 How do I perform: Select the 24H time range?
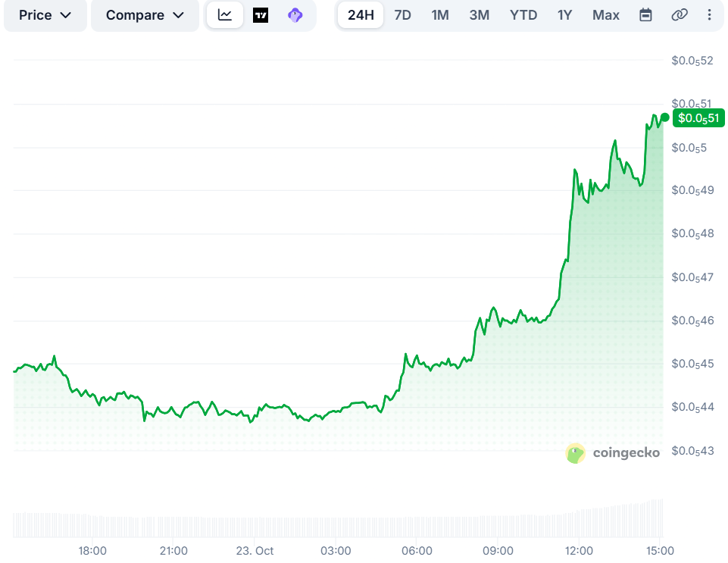(x=361, y=15)
